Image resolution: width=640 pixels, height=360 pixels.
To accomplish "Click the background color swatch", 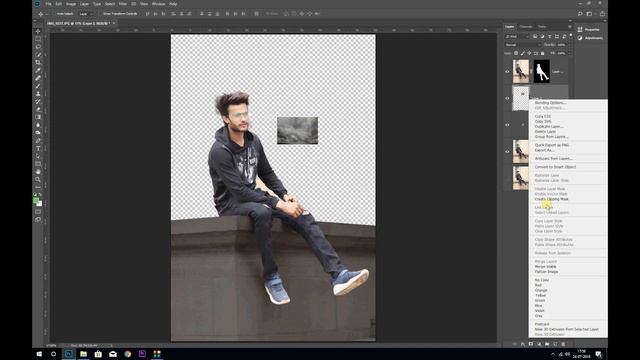I will tap(40, 203).
